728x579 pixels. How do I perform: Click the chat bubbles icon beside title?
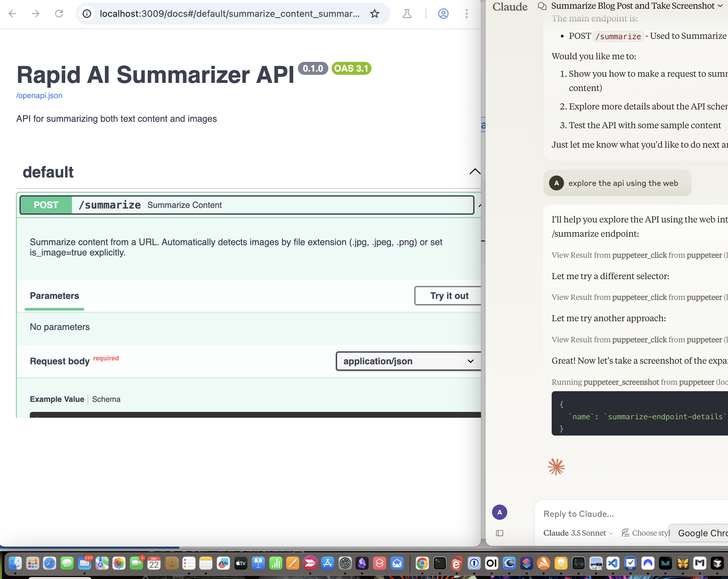click(542, 6)
